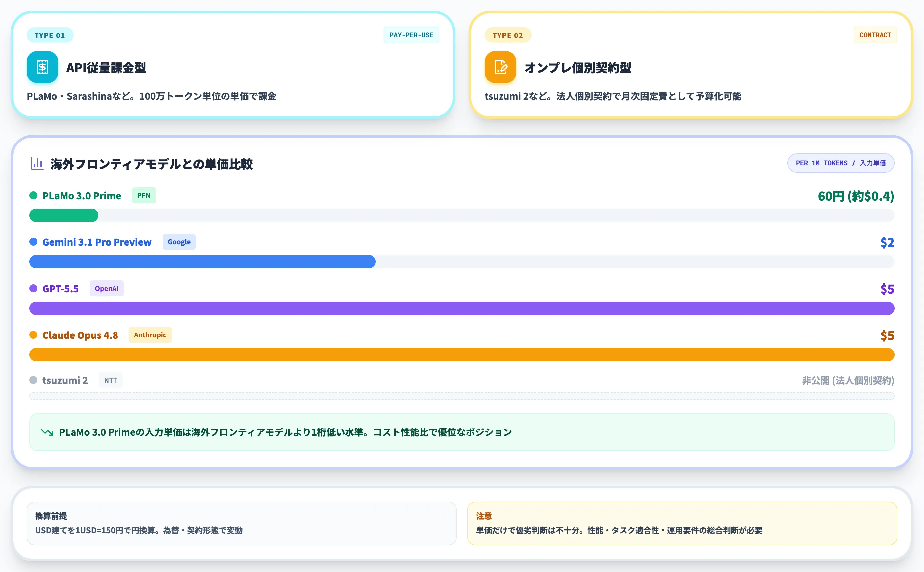Click the gray dot next to tsuzumi 2
This screenshot has height=572, width=924.
33,380
